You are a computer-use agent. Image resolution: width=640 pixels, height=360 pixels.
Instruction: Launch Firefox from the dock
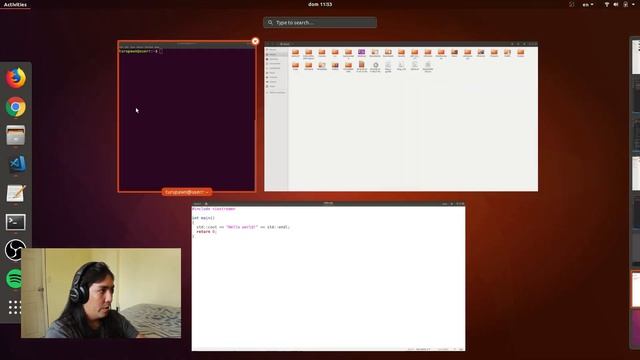click(x=16, y=78)
